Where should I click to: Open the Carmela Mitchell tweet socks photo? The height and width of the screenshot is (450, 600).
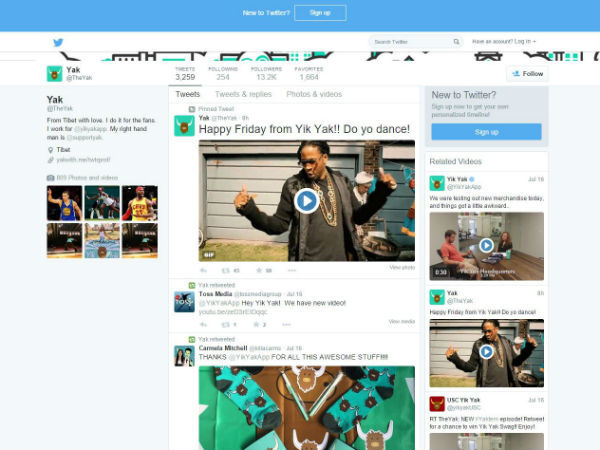[307, 408]
